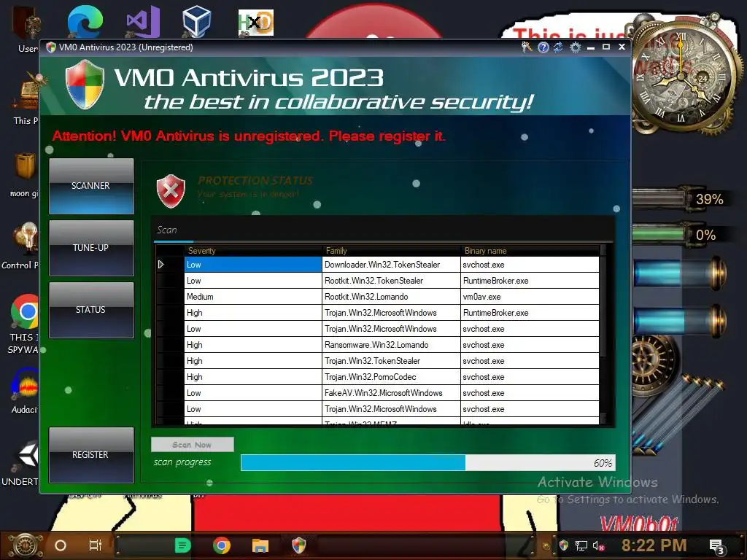Click RuntimeBroker.exe in Rootkit.Win32.TokenStealer row
This screenshot has width=747, height=560.
[530, 281]
